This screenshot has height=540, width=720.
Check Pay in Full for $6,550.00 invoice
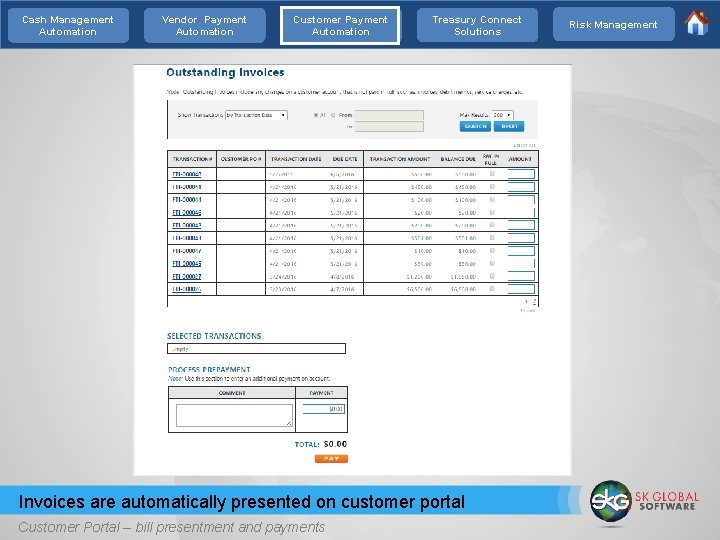[x=492, y=289]
